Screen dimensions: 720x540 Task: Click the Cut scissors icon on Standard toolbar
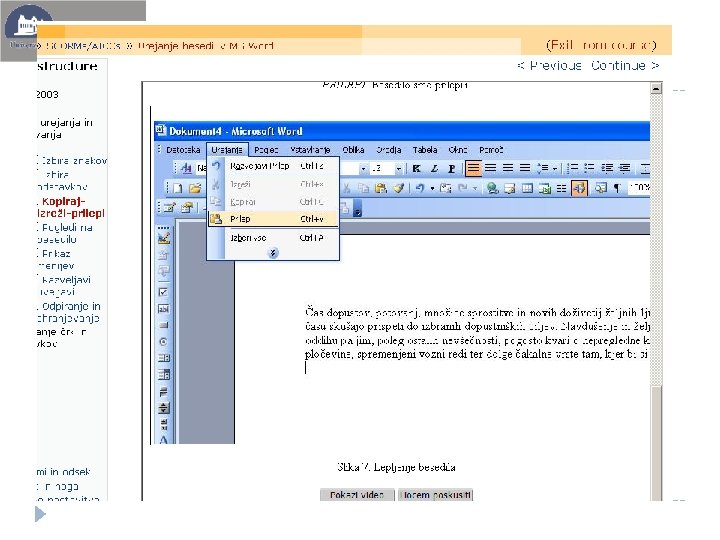(347, 188)
